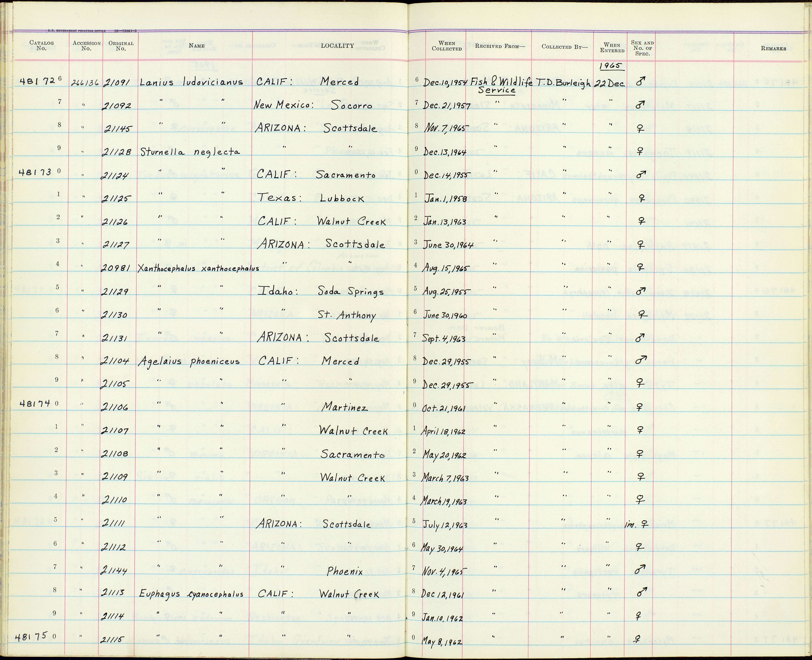Click locality 'Phoenix'
This screenshot has width=812, height=660.
(x=345, y=571)
